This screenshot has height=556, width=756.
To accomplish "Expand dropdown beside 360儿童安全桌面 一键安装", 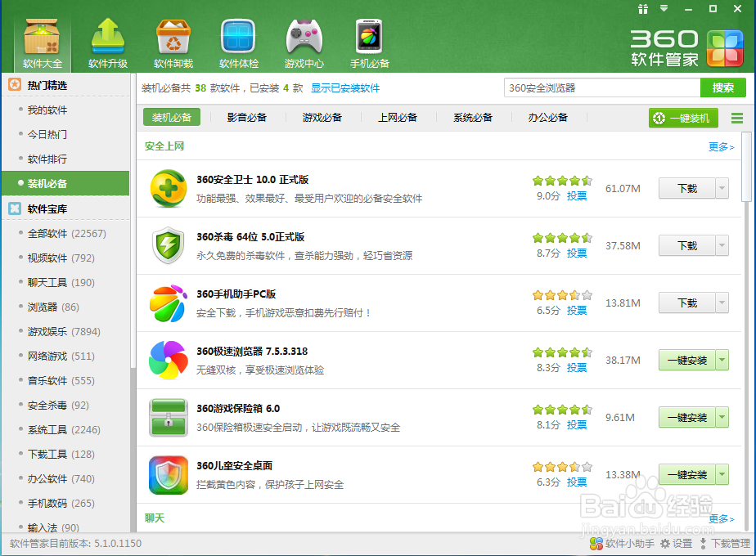I will (722, 474).
